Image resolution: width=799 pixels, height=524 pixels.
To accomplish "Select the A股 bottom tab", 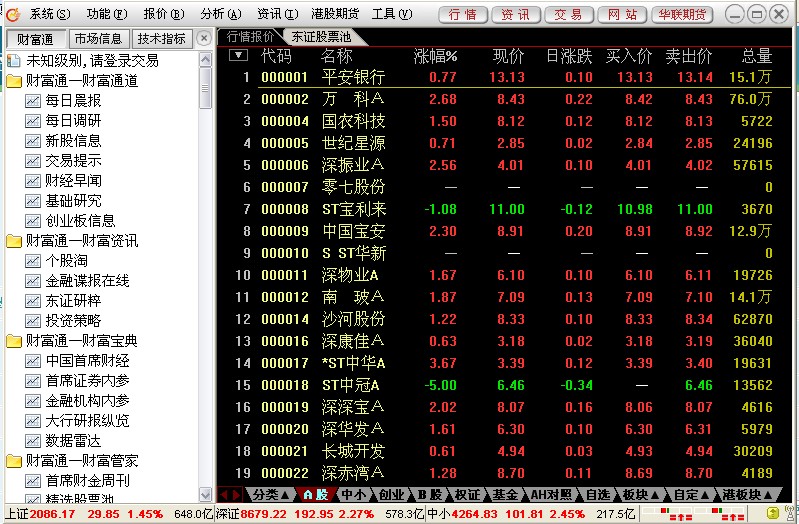I will [x=316, y=494].
